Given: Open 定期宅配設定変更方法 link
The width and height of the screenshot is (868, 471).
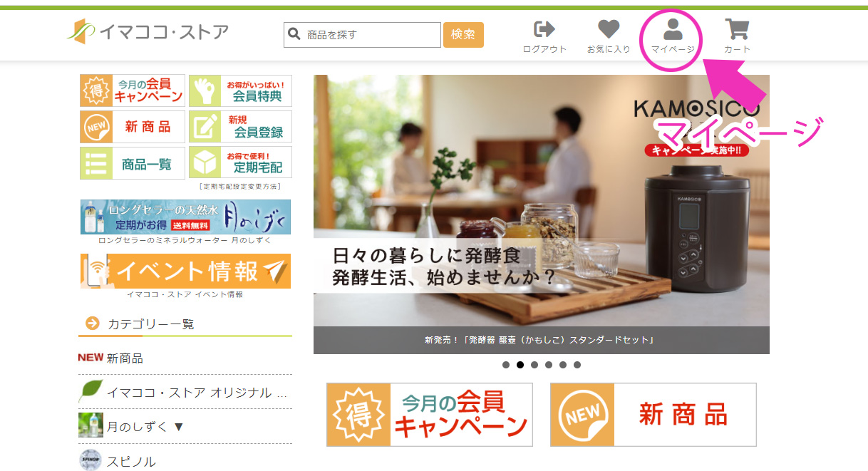Looking at the screenshot, I should 241,187.
